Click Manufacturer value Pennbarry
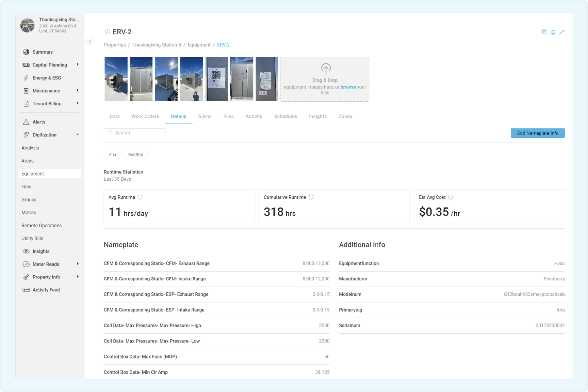Viewport: 588px width, 392px height. [554, 279]
